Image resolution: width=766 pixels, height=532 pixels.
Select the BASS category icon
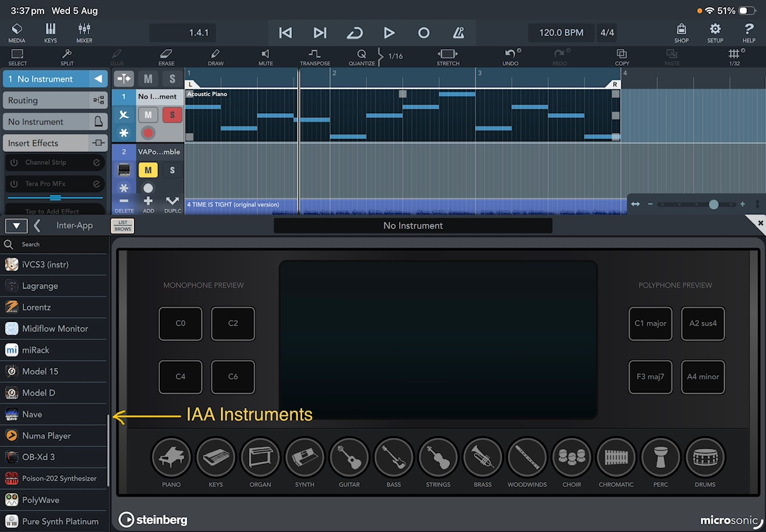[394, 458]
